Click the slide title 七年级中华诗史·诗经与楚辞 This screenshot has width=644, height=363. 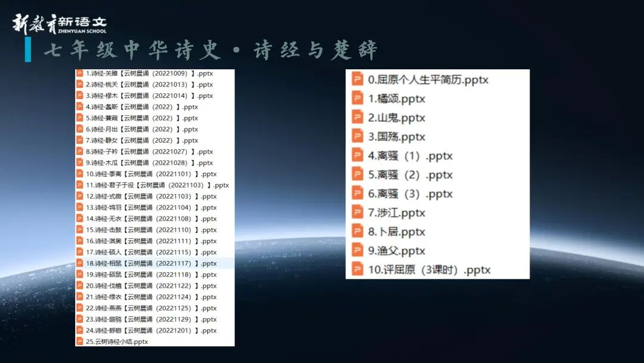click(210, 50)
